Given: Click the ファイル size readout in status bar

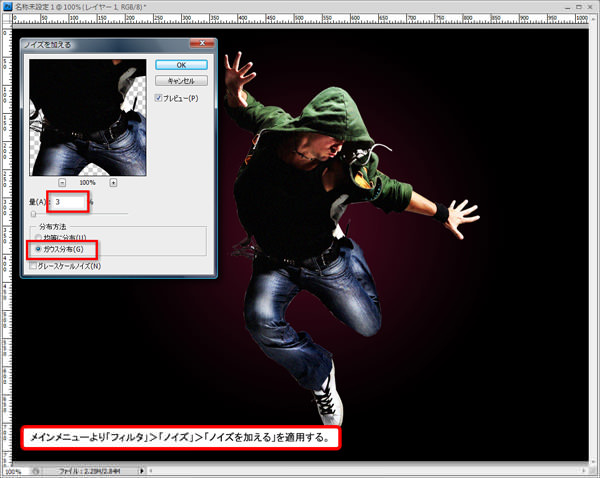Looking at the screenshot, I should tap(89, 471).
